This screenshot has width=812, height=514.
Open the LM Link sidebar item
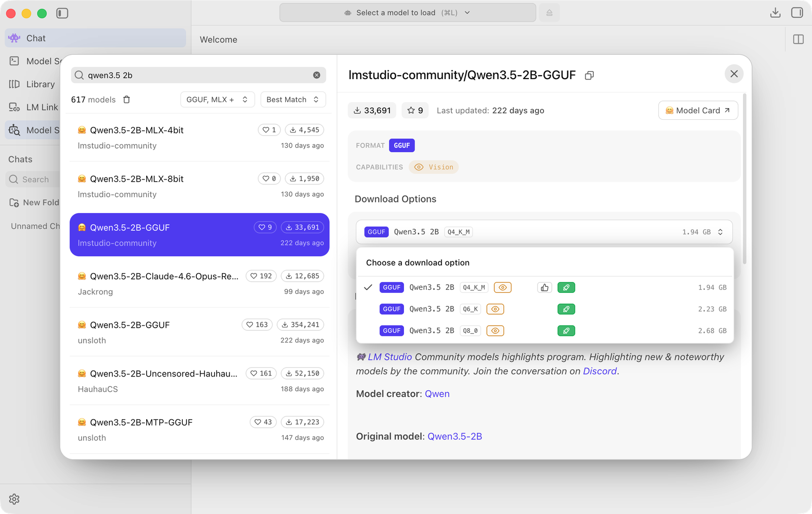click(x=32, y=107)
